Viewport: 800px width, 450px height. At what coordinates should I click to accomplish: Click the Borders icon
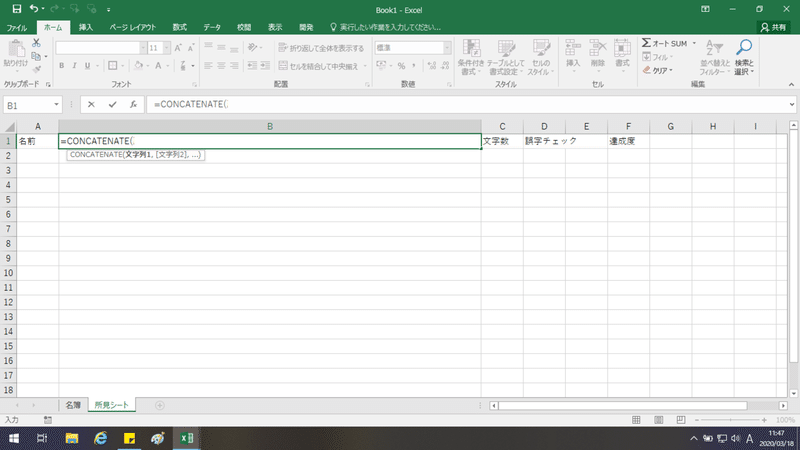pos(113,65)
